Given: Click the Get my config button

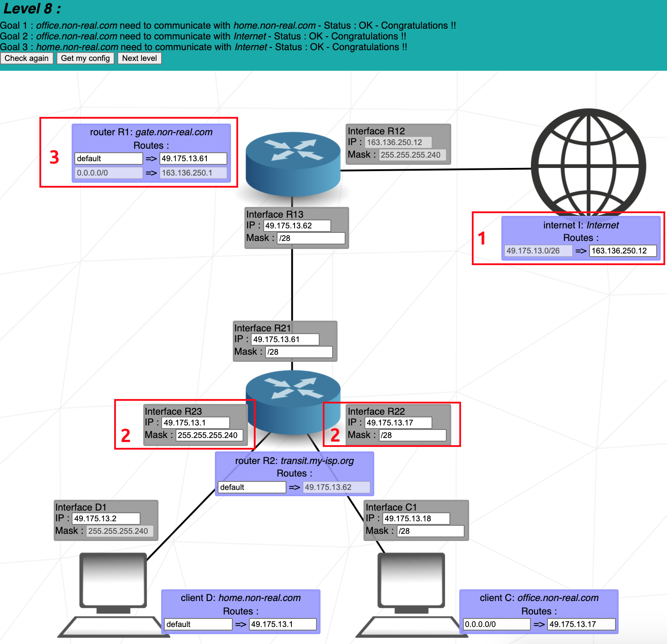Looking at the screenshot, I should pyautogui.click(x=86, y=58).
